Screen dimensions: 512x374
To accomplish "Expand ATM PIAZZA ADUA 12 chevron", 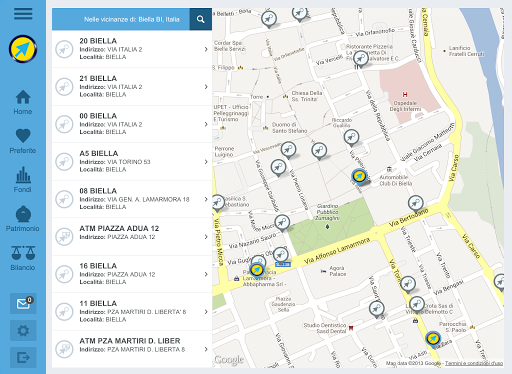I will pos(206,237).
